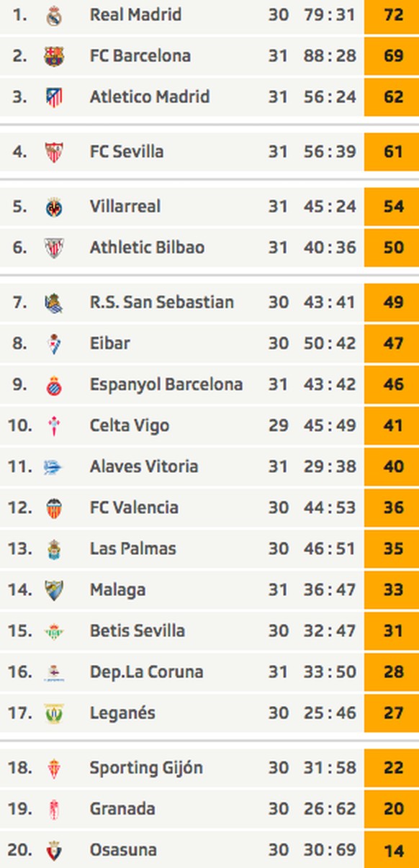Click the Athletic Bilbao crest icon
419x868 pixels.
[54, 248]
